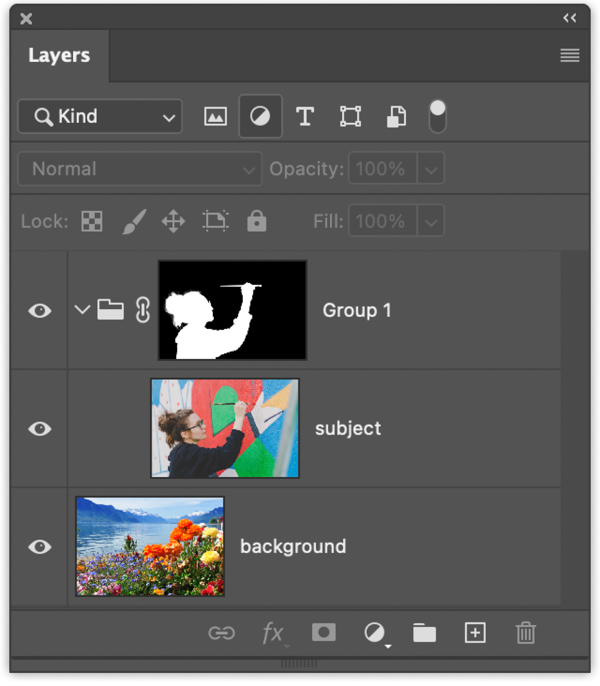Lock transparent pixels checkerboard icon

[x=92, y=221]
